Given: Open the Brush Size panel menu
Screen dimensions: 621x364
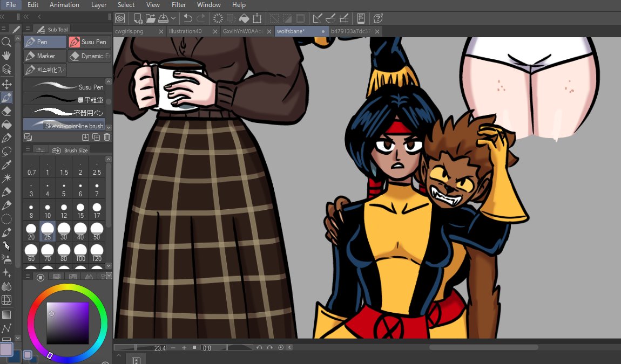Looking at the screenshot, I should [x=28, y=149].
